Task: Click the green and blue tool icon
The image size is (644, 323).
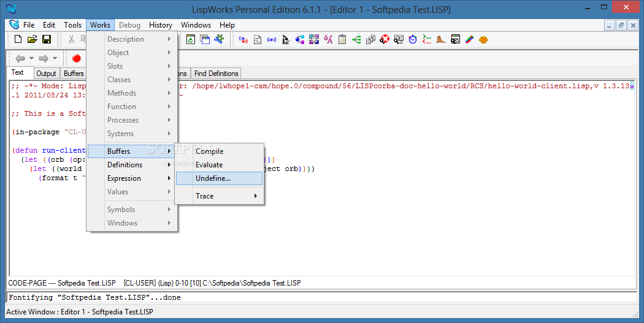Action: coord(219,39)
